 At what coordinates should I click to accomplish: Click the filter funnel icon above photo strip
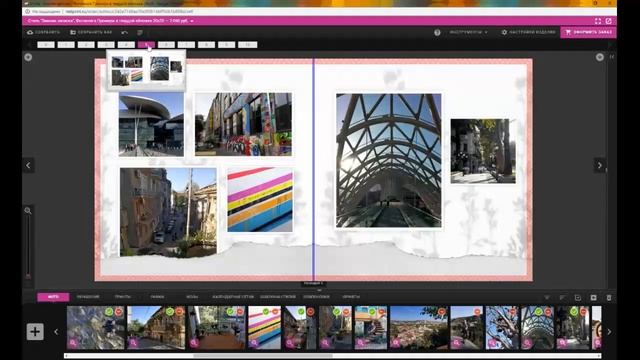pyautogui.click(x=547, y=298)
